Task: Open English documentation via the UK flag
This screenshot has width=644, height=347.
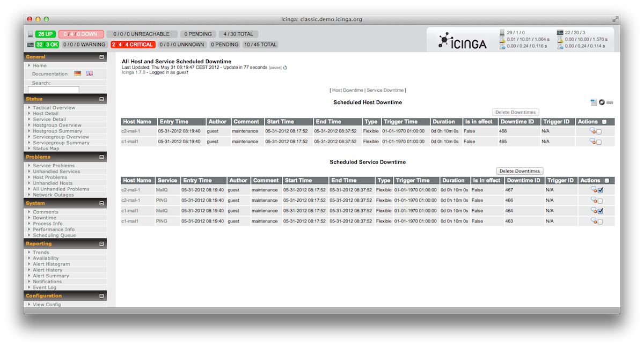Action: pos(89,73)
